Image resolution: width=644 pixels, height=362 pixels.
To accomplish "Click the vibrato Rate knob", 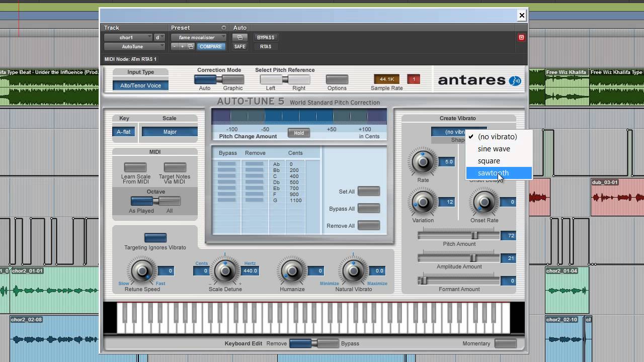I will [x=423, y=161].
